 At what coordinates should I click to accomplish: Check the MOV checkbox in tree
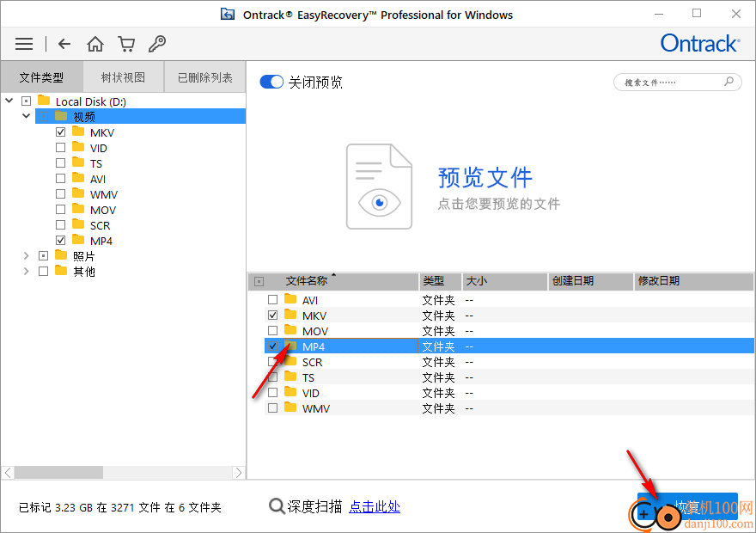(60, 209)
